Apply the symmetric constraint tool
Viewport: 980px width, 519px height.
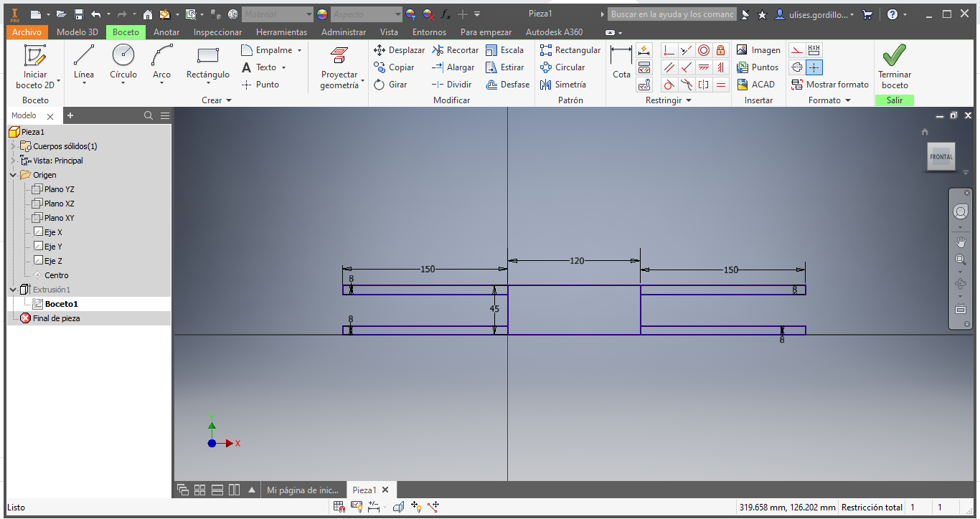click(704, 85)
